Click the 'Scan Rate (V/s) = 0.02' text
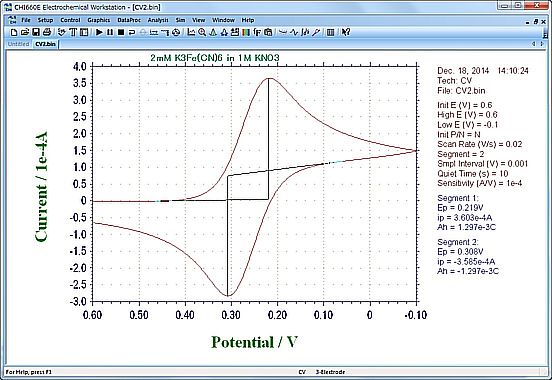The image size is (552, 380). point(479,144)
